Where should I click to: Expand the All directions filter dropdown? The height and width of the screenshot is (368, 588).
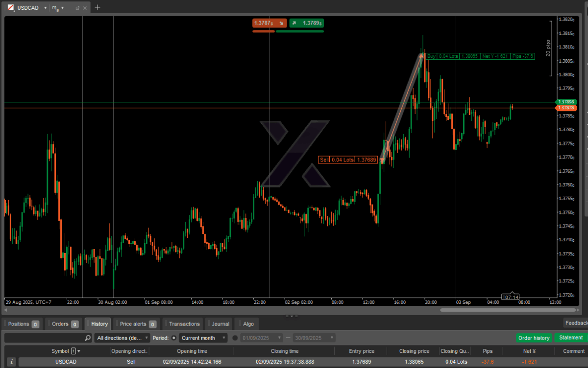tap(122, 338)
